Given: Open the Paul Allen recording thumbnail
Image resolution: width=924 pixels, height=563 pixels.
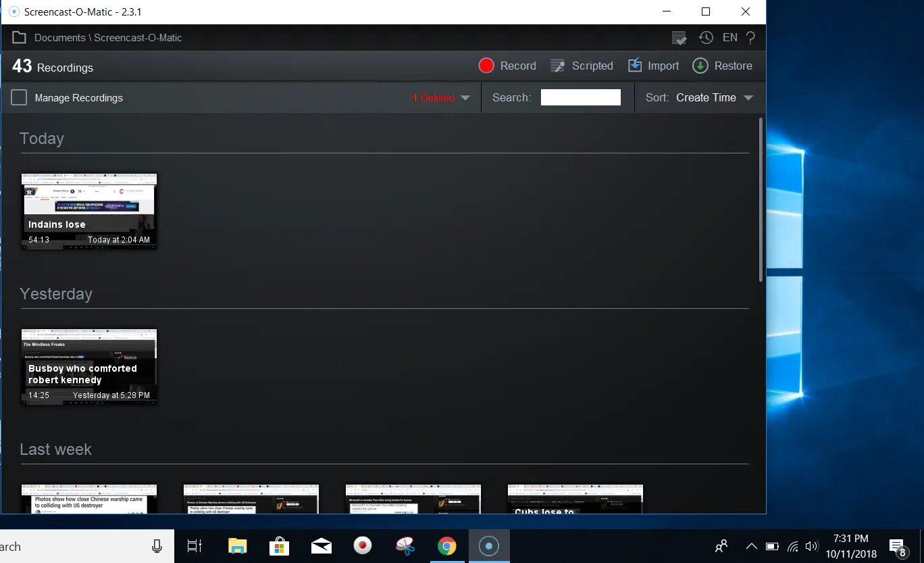Looking at the screenshot, I should click(413, 499).
